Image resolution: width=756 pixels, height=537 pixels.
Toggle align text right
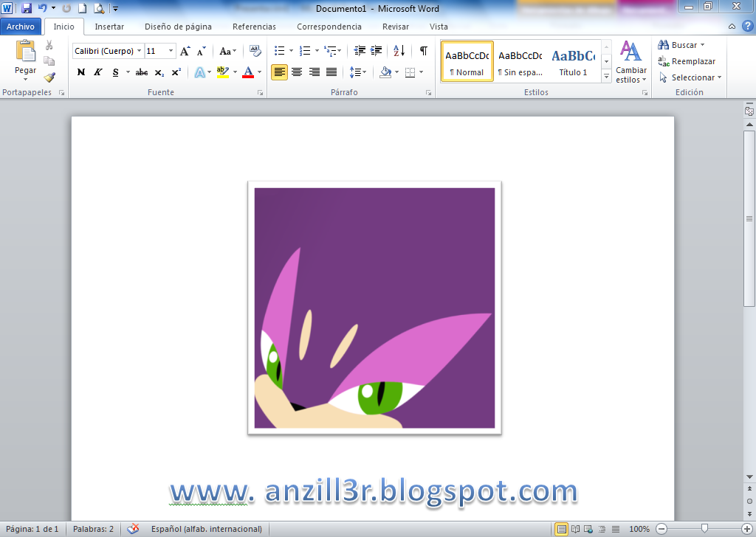pos(315,72)
